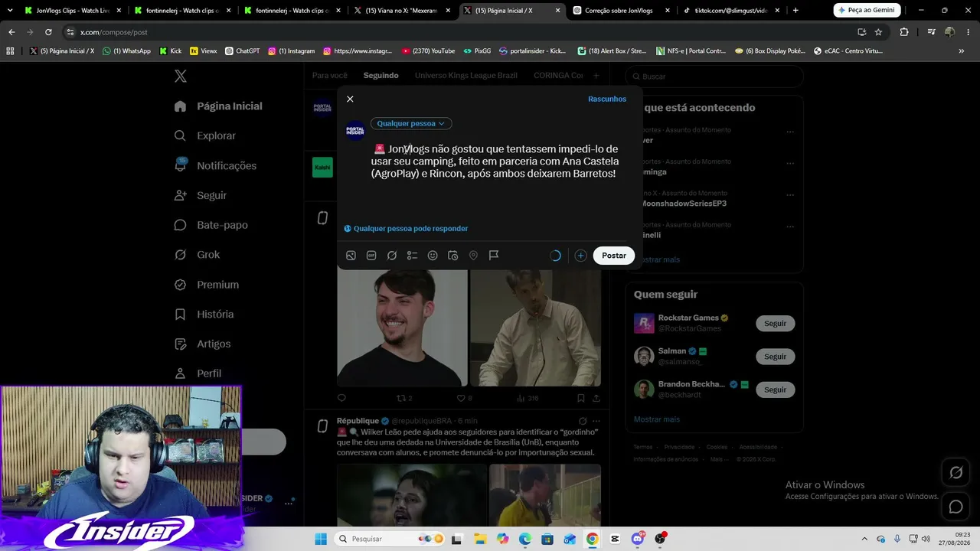980x551 pixels.
Task: Open the Grok floating button
Action: [955, 473]
